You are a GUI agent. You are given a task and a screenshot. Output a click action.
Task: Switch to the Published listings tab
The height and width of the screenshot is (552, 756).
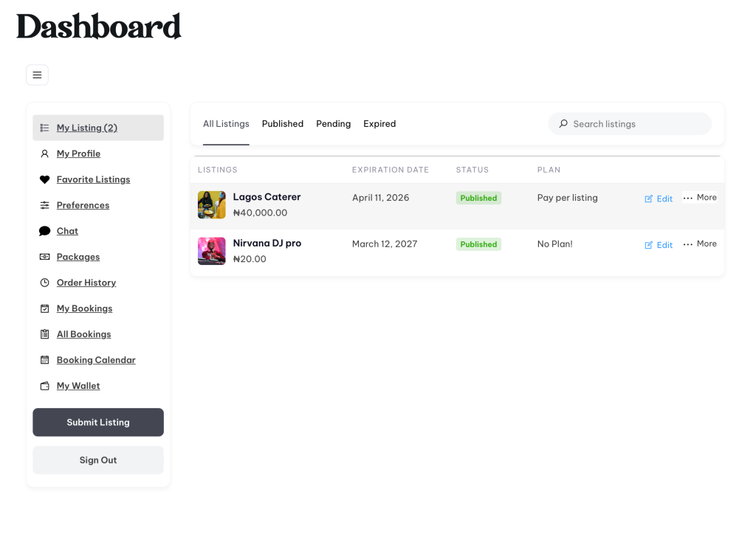tap(283, 124)
